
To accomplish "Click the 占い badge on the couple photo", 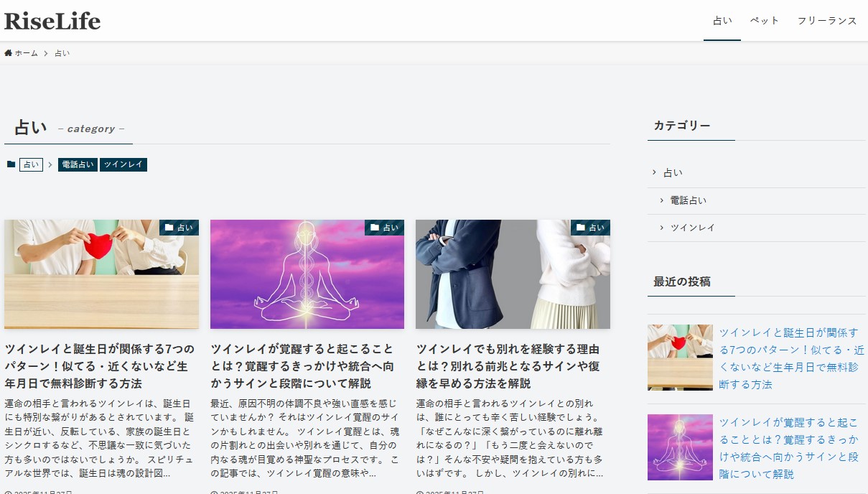I will [x=590, y=228].
